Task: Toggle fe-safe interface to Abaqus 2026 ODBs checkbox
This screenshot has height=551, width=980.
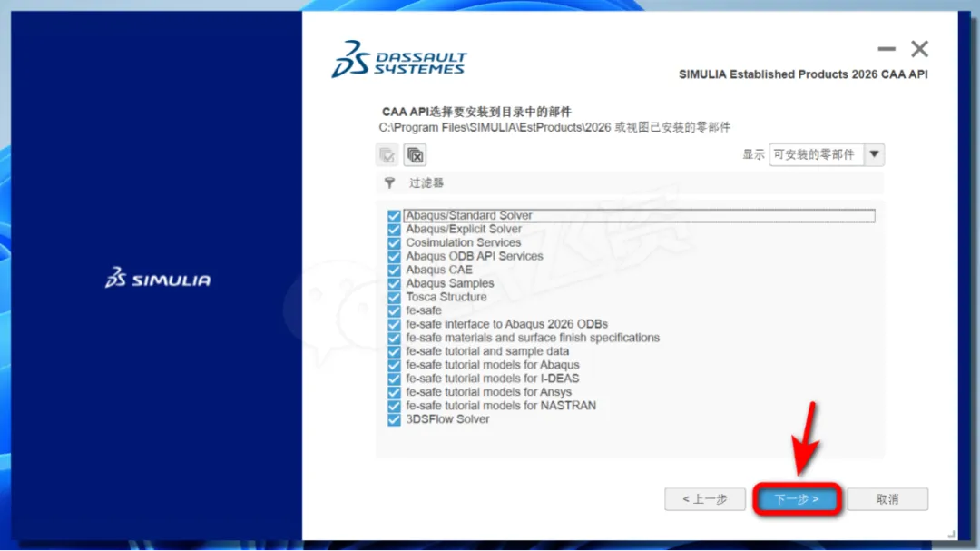Action: tap(394, 325)
